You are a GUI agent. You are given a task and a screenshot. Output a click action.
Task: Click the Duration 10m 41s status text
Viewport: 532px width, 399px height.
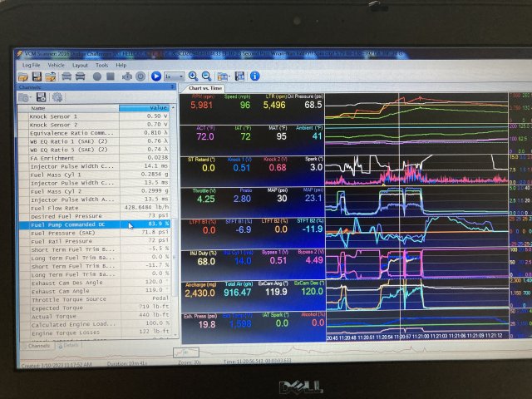tap(127, 363)
